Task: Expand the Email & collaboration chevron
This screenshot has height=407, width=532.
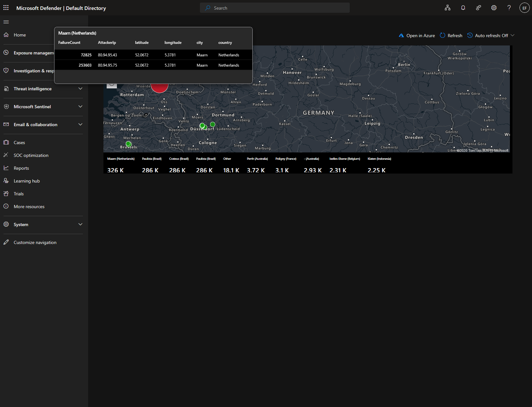Action: coord(80,125)
